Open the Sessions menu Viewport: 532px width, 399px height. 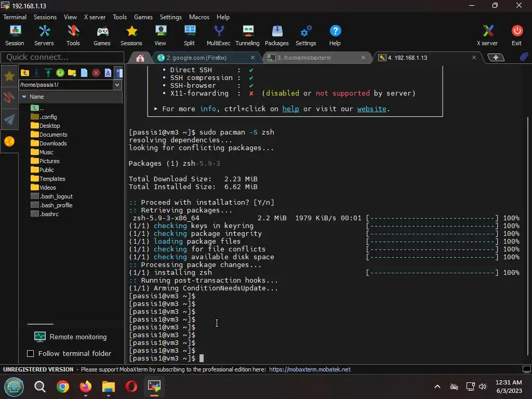45,17
